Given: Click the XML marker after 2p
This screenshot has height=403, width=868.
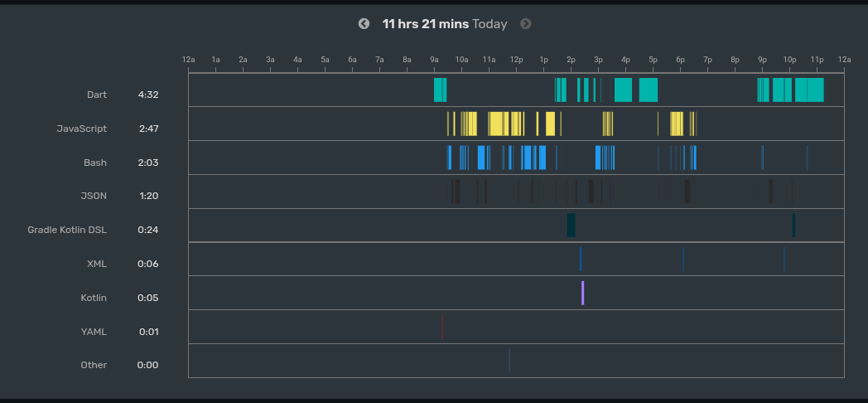Looking at the screenshot, I should [581, 259].
